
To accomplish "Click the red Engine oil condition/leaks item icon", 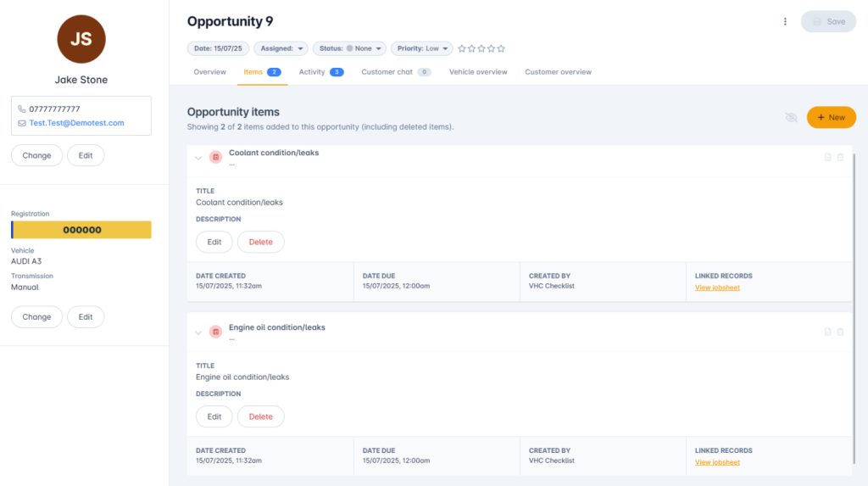I will pos(215,332).
